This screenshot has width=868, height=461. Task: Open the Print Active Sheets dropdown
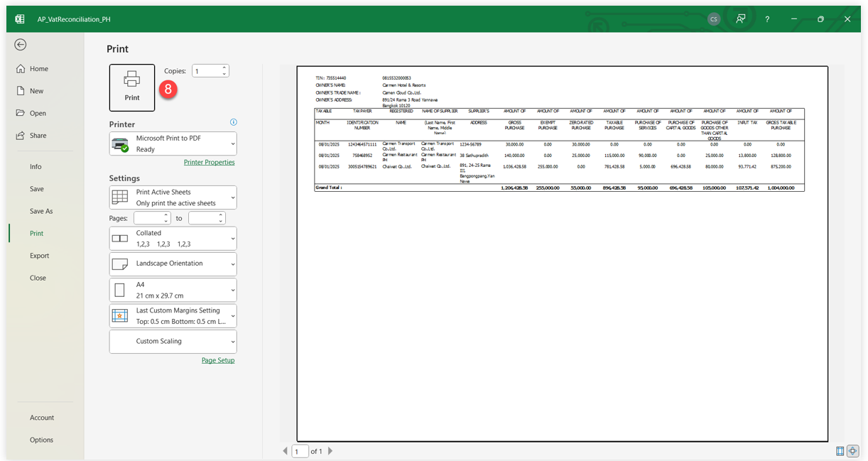[173, 197]
